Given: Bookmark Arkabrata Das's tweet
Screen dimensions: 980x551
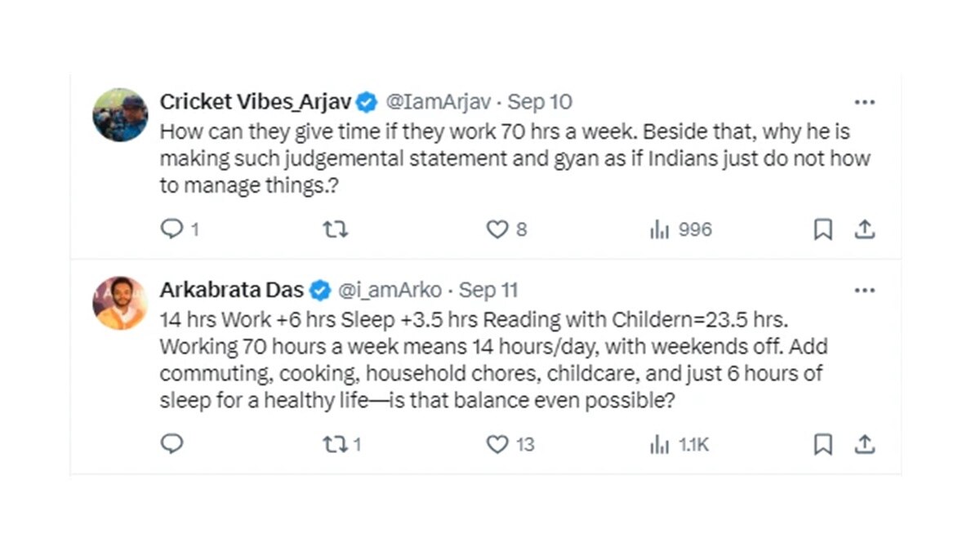Looking at the screenshot, I should click(823, 444).
